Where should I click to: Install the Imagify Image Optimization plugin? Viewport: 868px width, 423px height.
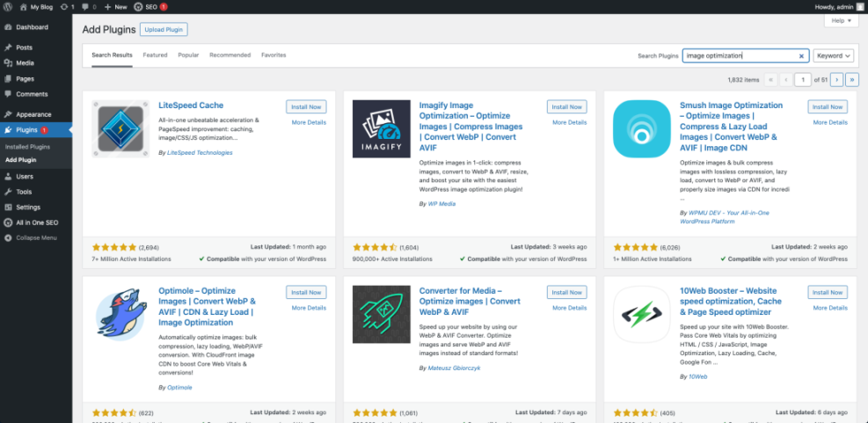click(567, 107)
